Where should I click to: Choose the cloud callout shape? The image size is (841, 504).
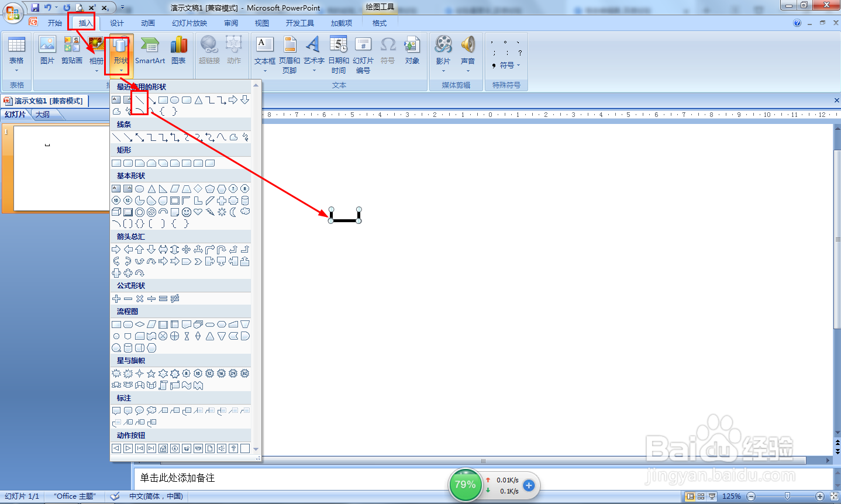[x=151, y=410]
